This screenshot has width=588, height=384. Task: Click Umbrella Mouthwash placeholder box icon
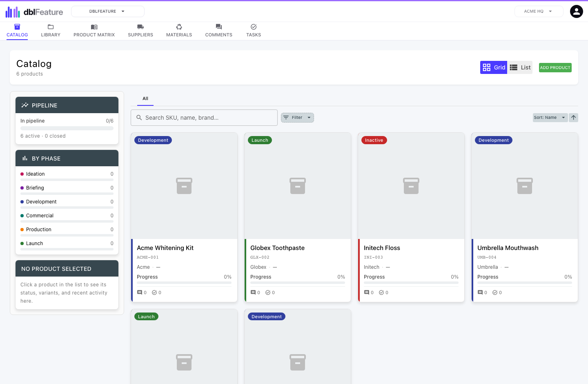[525, 186]
